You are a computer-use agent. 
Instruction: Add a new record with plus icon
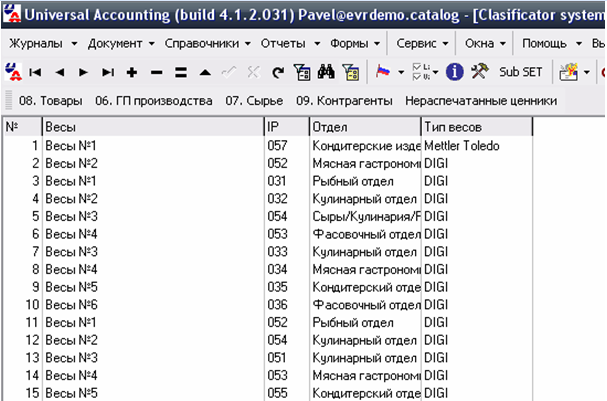click(132, 72)
